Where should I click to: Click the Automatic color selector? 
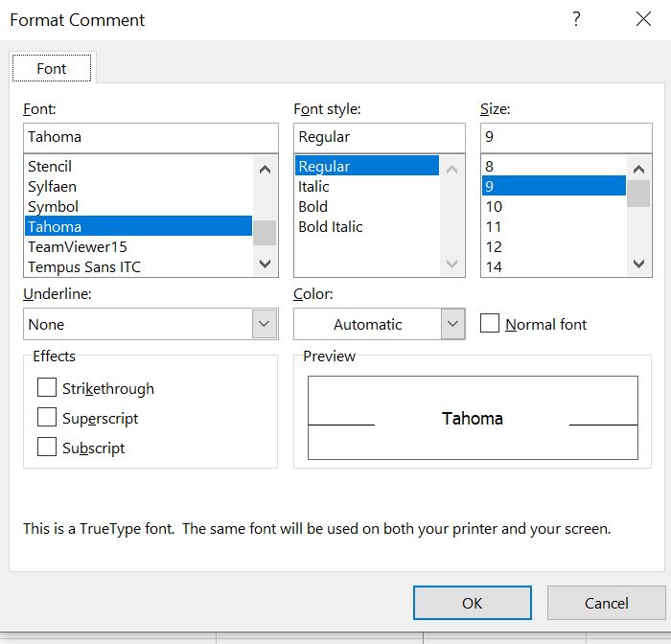click(x=368, y=324)
